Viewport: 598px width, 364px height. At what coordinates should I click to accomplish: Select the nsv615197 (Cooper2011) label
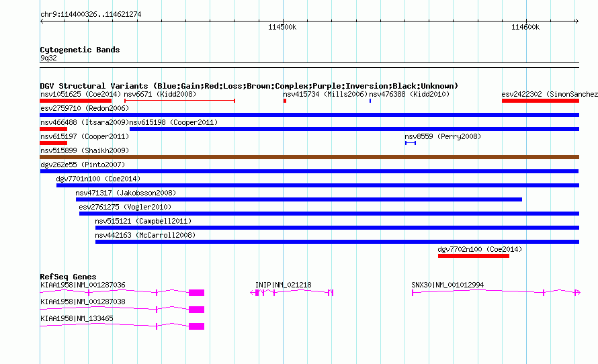[x=85, y=136]
